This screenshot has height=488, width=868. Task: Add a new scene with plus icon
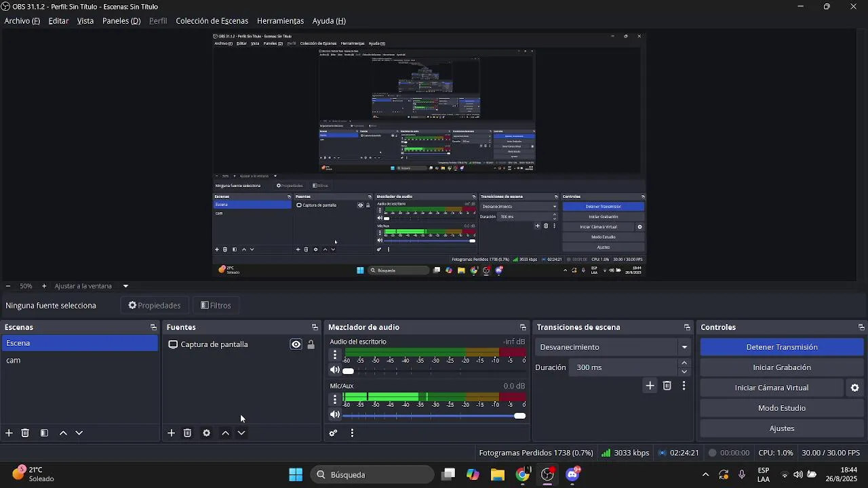[9, 433]
